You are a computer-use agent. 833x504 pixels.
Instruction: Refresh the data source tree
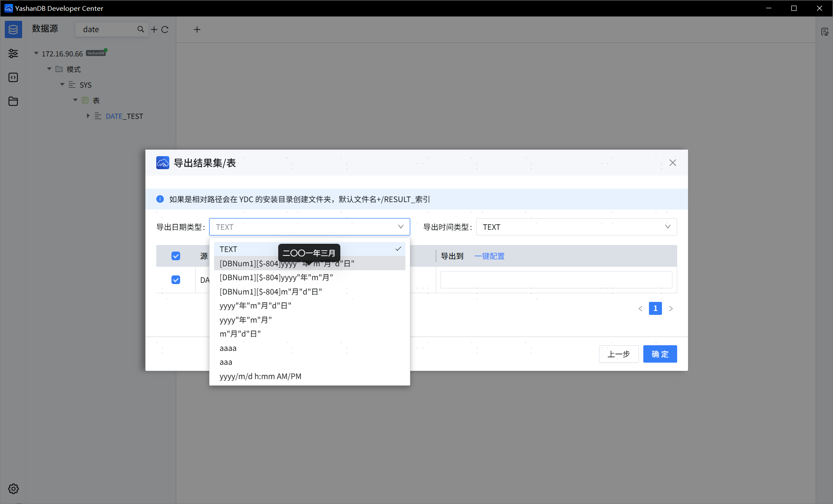coord(165,29)
